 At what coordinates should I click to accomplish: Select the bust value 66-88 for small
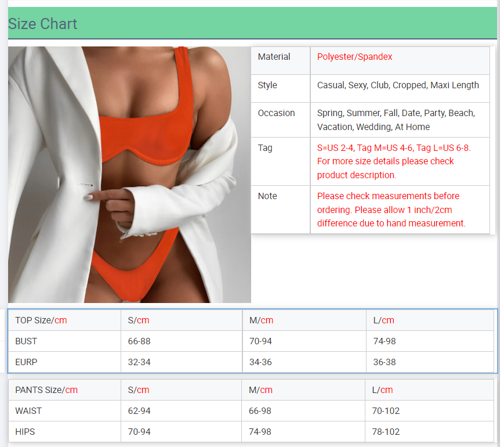pos(139,341)
